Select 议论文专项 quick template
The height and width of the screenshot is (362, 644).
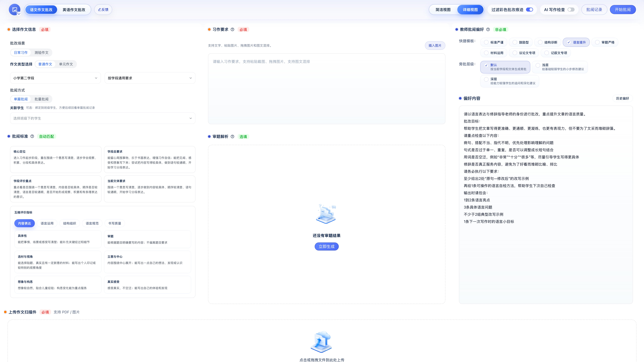524,53
